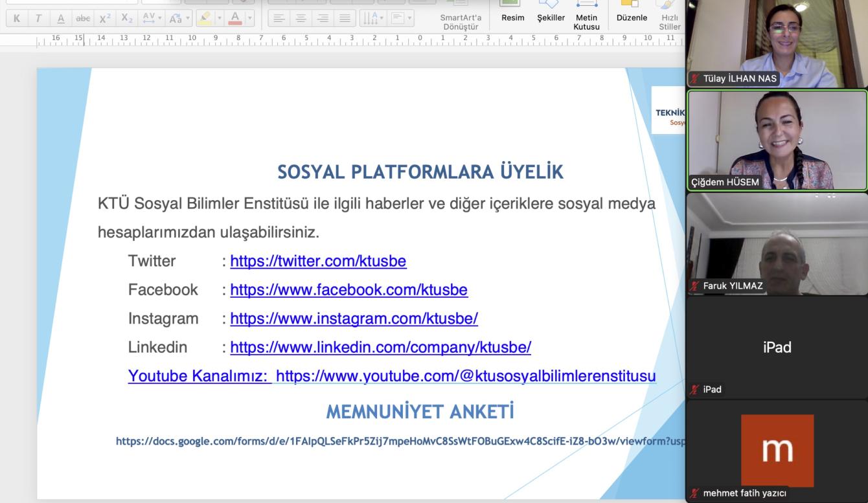868x503 pixels.
Task: Open the Google Forms survey link
Action: [x=400, y=442]
